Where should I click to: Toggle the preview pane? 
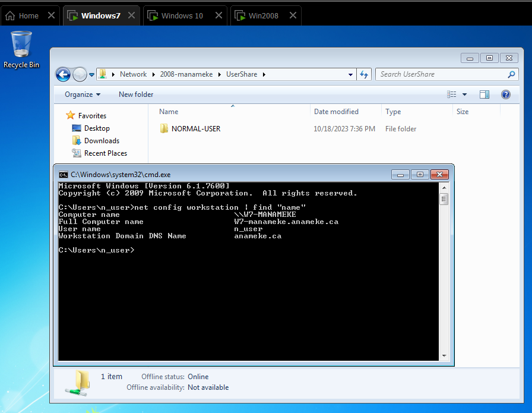coord(484,94)
